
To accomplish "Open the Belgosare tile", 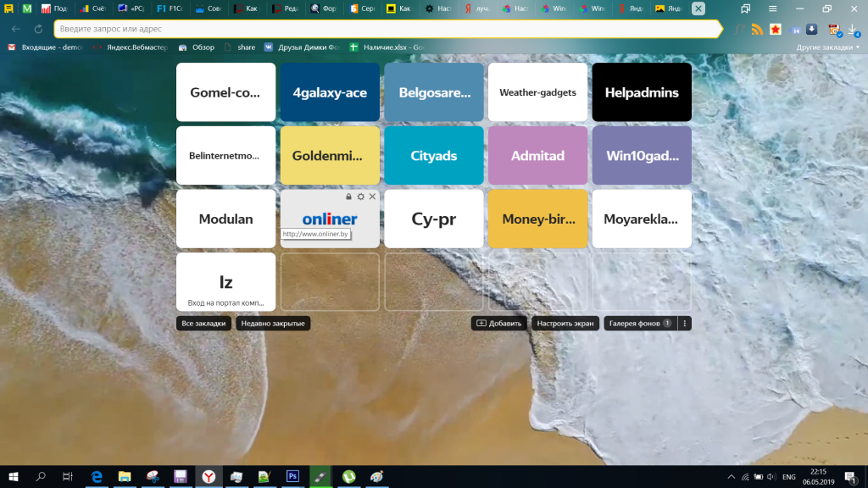I will [x=434, y=91].
